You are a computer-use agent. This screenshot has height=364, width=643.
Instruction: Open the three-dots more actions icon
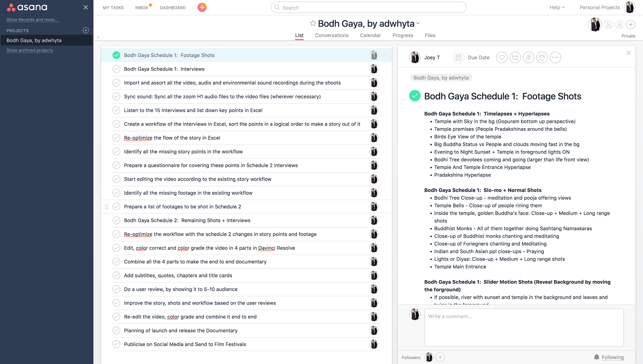point(555,58)
